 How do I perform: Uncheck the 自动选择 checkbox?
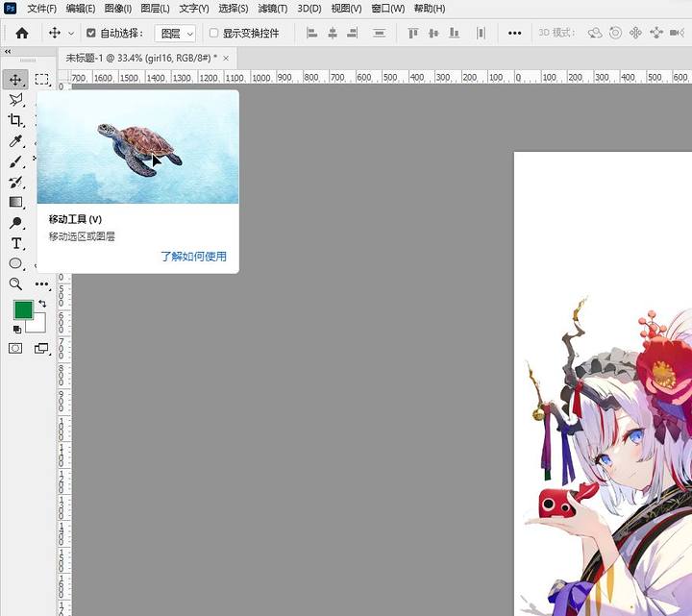91,33
